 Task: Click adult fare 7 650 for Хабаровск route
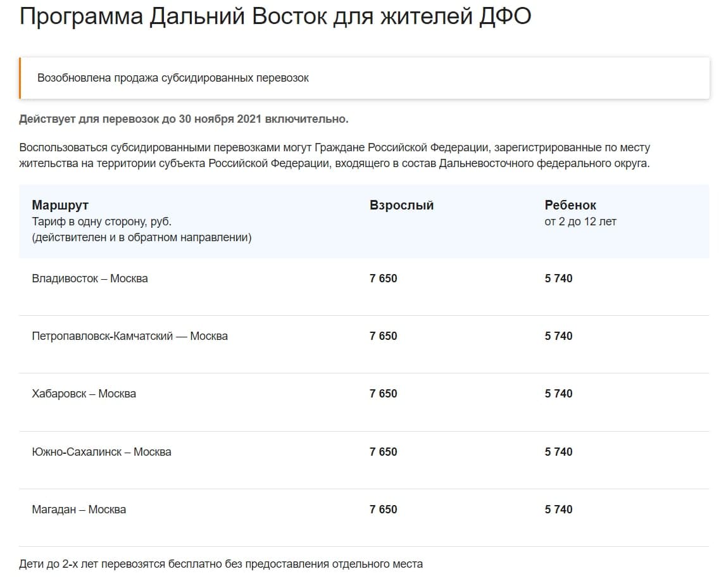pos(384,394)
